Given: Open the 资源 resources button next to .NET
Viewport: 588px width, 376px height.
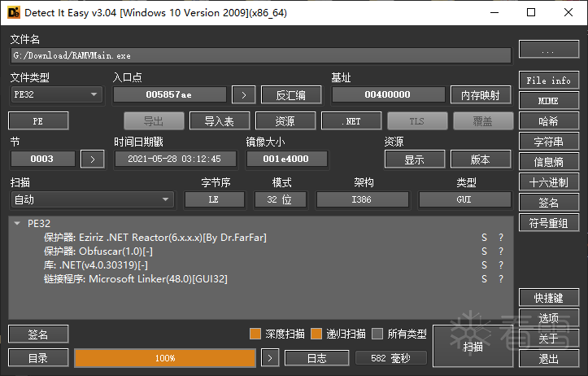Looking at the screenshot, I should click(x=285, y=121).
